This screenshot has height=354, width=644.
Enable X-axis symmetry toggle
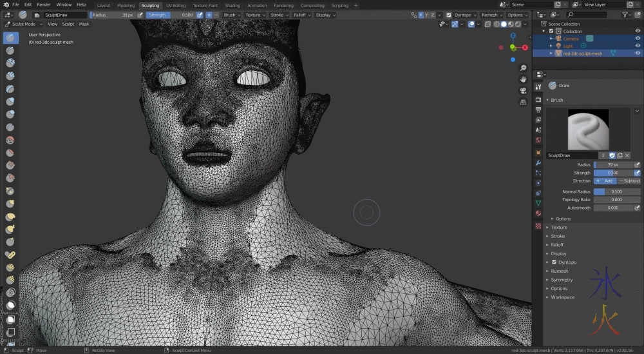pos(421,15)
